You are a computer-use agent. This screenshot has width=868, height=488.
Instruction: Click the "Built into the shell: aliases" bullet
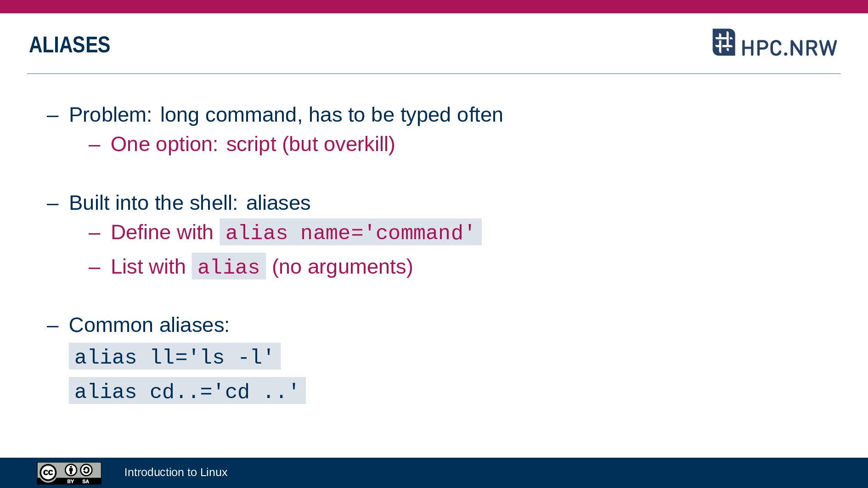189,203
